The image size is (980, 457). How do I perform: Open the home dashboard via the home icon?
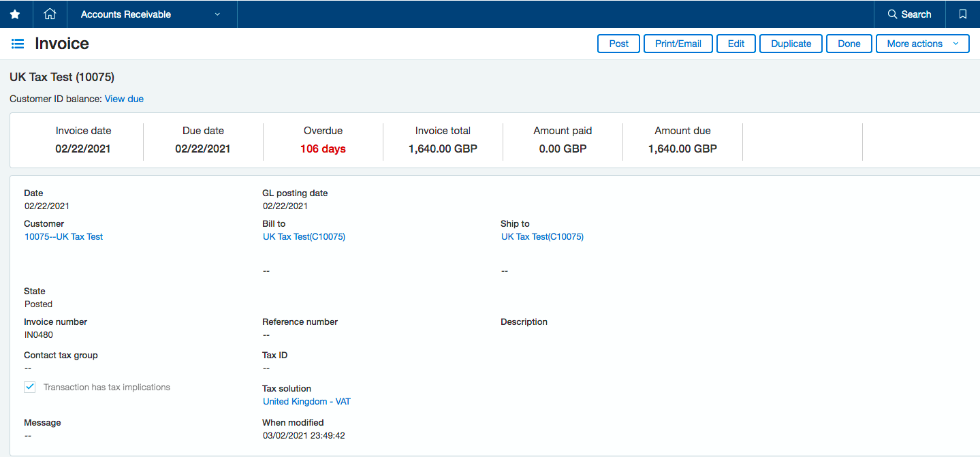pos(49,14)
